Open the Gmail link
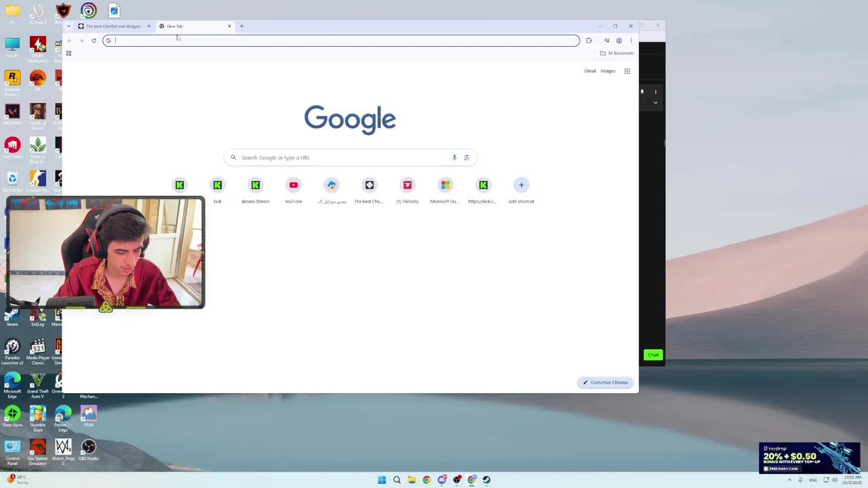Viewport: 868px width, 488px height. click(x=590, y=71)
